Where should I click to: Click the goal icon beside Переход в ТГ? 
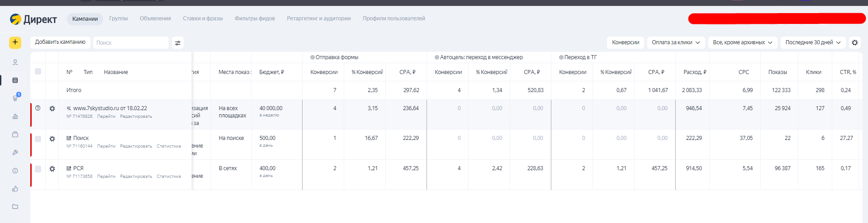(x=561, y=57)
